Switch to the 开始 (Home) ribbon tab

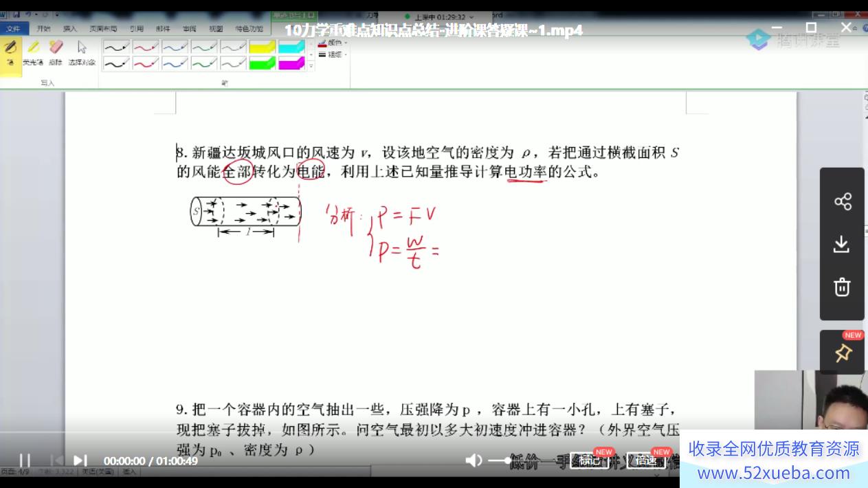coord(43,29)
